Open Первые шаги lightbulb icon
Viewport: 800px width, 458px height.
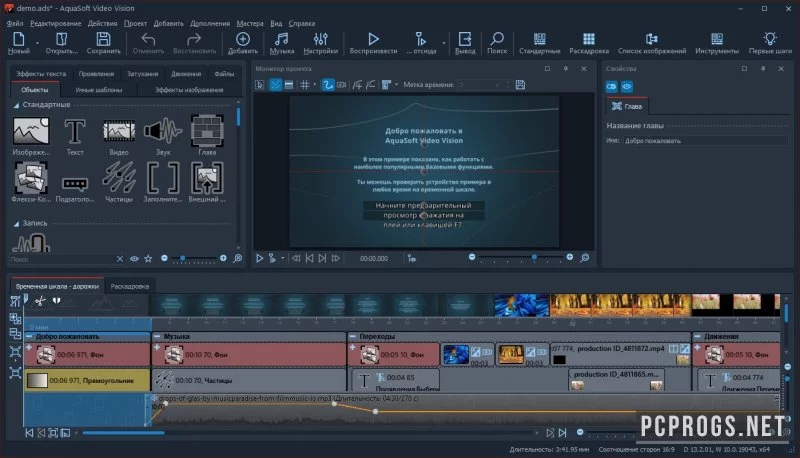click(x=770, y=39)
